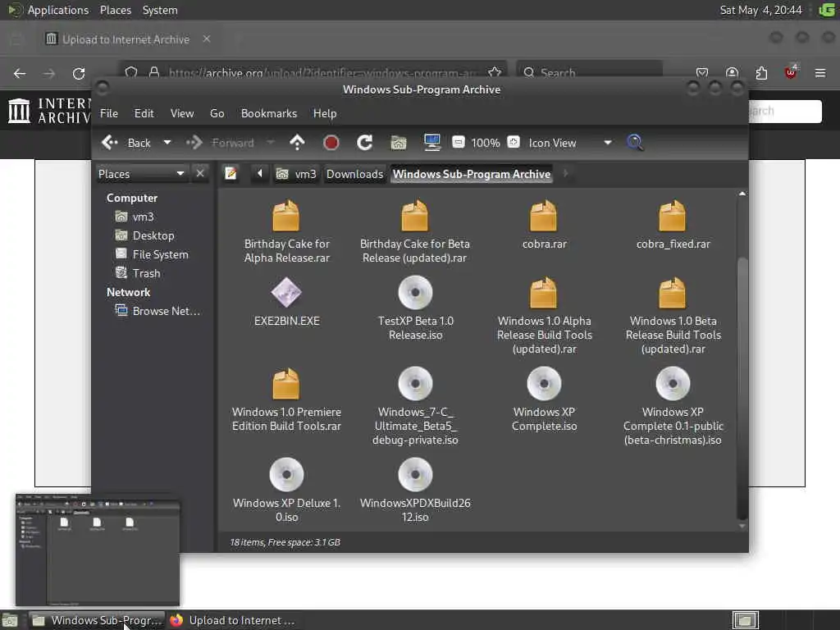Click the scroll-up arrow of the file list

[742, 194]
